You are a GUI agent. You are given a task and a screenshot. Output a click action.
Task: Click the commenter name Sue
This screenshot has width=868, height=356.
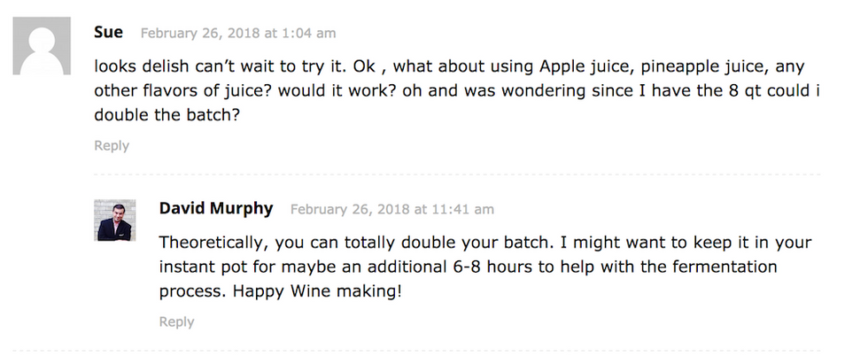coord(108,33)
